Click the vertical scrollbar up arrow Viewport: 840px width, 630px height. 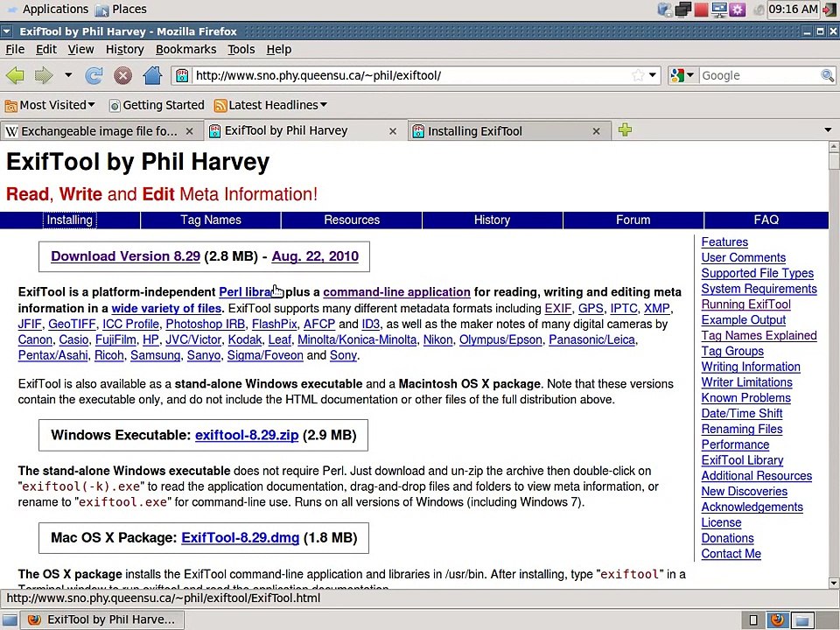coord(834,146)
